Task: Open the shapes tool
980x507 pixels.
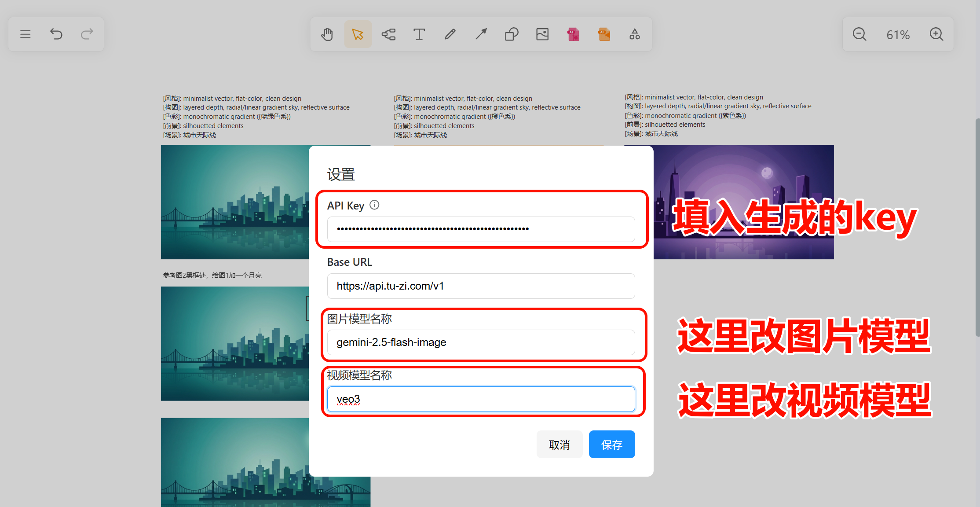Action: [512, 34]
